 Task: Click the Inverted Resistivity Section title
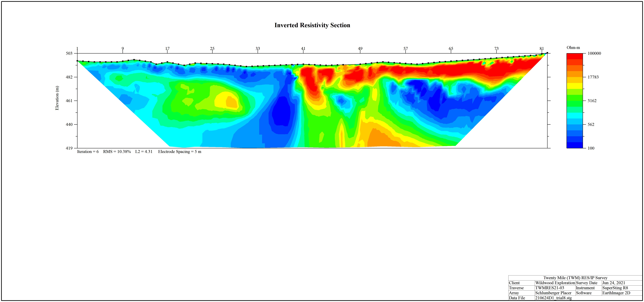[x=312, y=25]
